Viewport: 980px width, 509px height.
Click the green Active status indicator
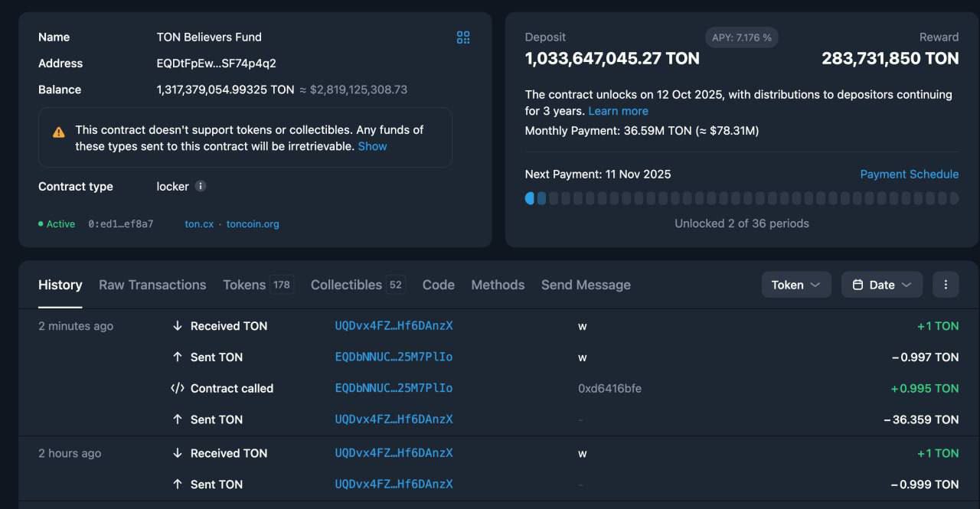pyautogui.click(x=57, y=224)
